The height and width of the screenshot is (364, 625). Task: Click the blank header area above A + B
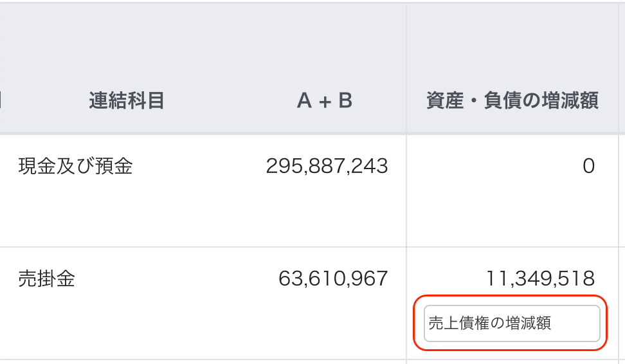point(325,45)
